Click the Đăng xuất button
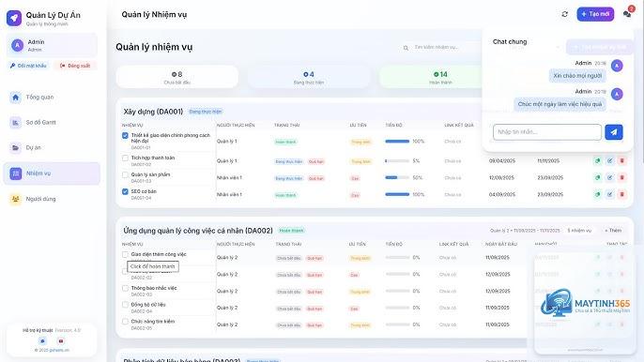The image size is (644, 362). click(x=75, y=66)
